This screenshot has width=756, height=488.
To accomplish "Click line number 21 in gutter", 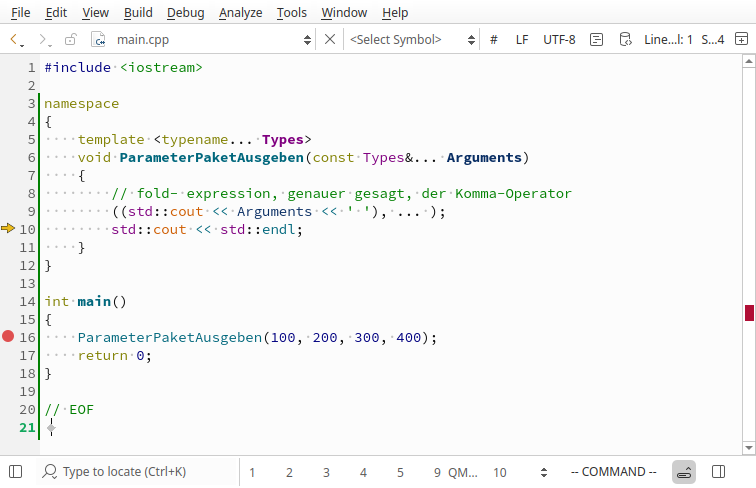I will coord(27,428).
